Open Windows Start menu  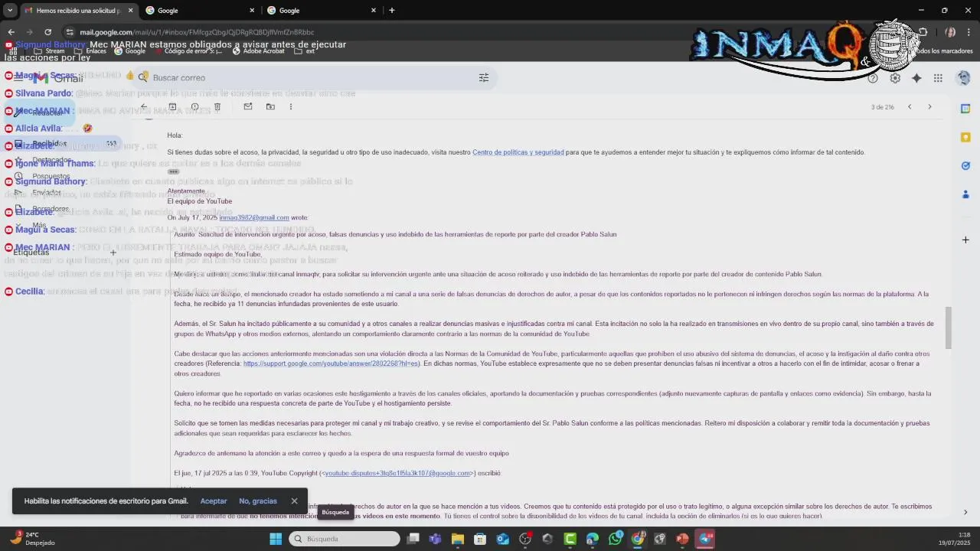276,539
